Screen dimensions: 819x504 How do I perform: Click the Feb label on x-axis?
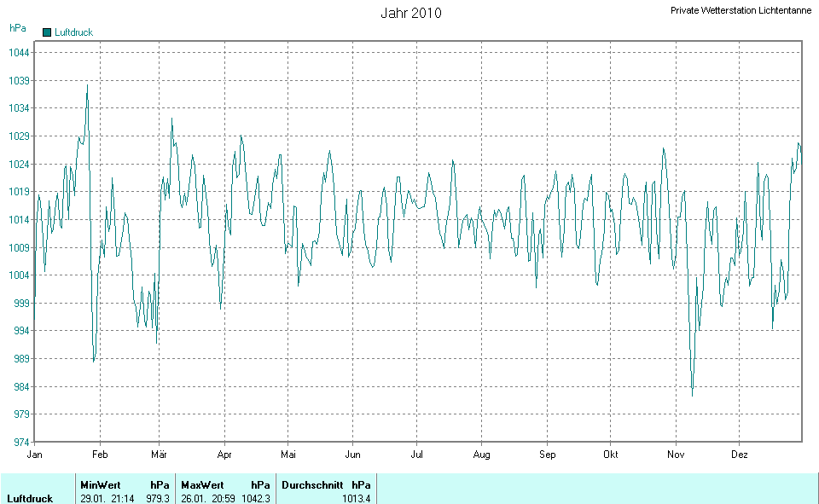point(100,455)
